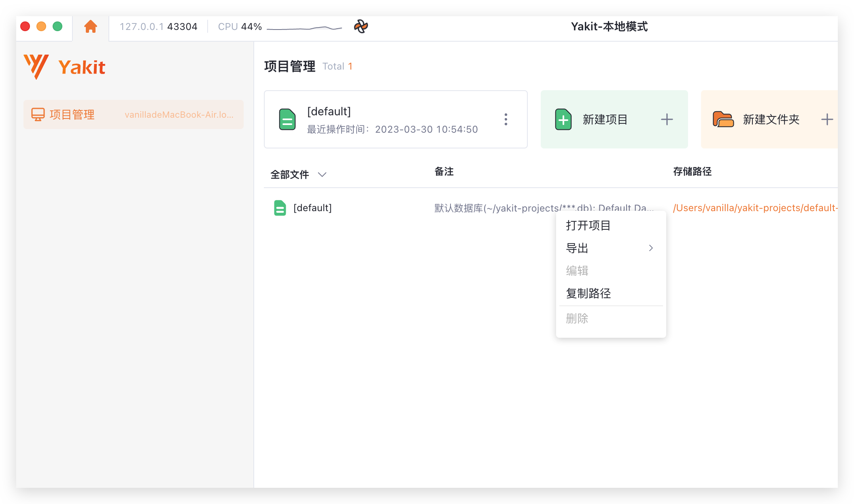
Task: Click 编辑 in the context menu
Action: [577, 271]
